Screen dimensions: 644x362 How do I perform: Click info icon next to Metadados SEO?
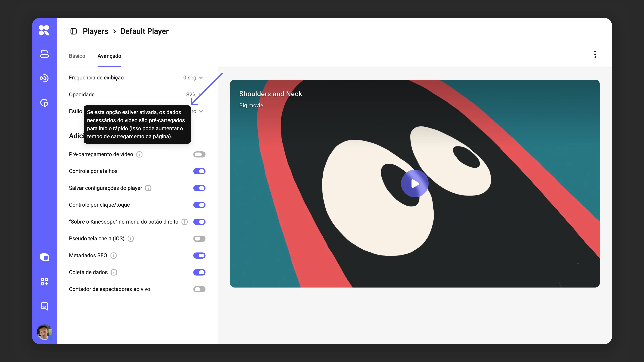click(114, 255)
